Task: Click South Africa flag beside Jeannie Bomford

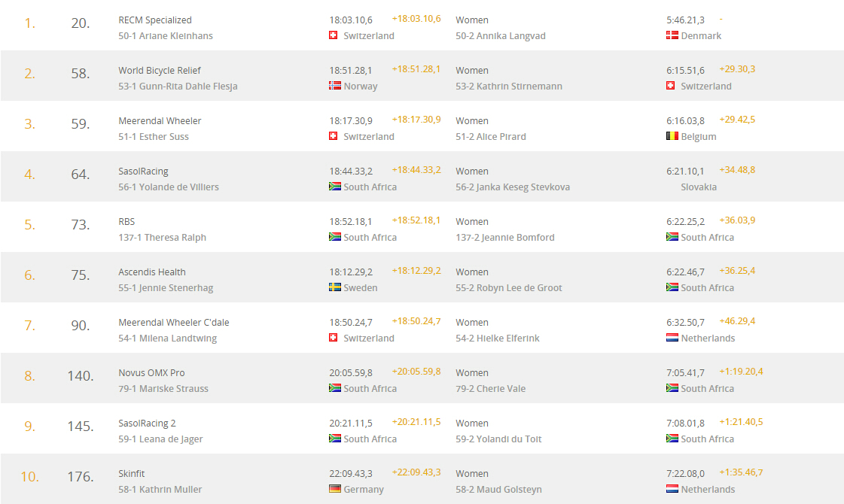Action: [672, 237]
